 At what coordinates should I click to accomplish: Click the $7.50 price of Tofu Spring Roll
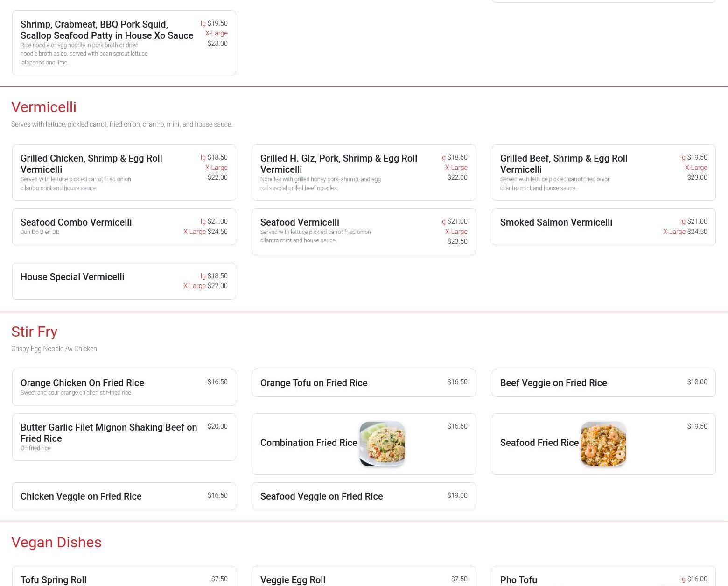click(219, 579)
